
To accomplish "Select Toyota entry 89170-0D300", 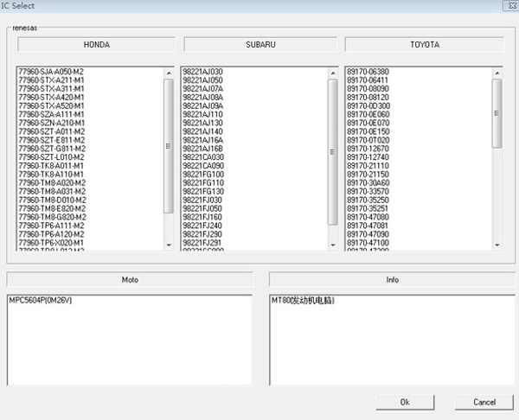I will point(368,105).
